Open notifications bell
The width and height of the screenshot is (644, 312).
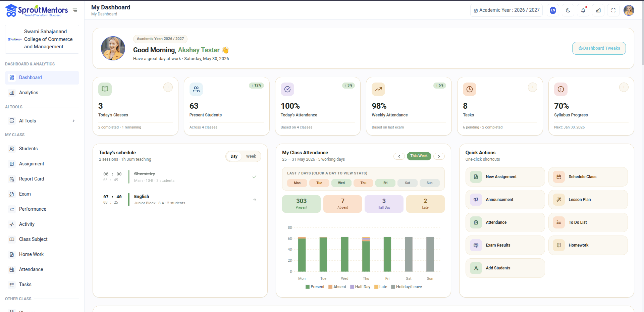click(583, 10)
